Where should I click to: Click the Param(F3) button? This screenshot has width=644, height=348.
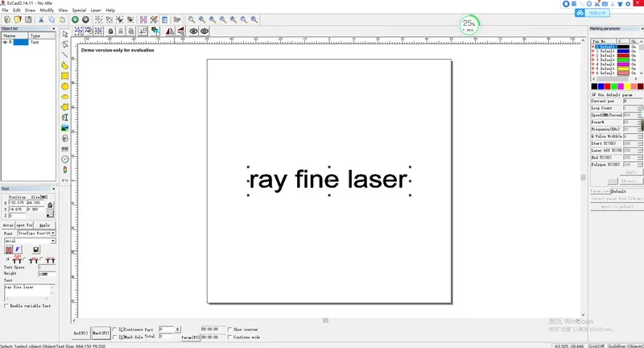190,338
